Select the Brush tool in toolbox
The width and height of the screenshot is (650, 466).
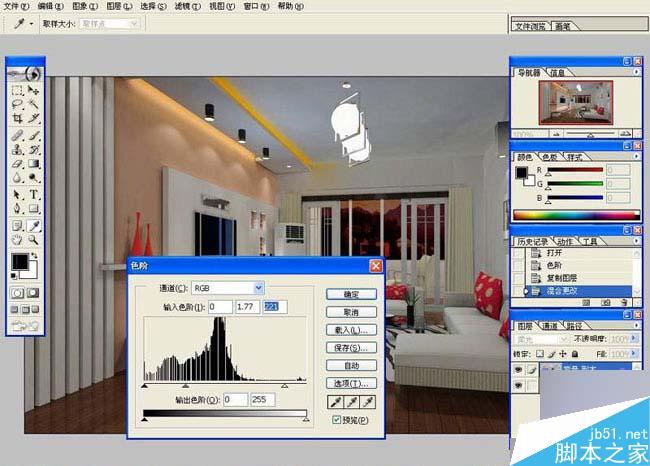[33, 136]
